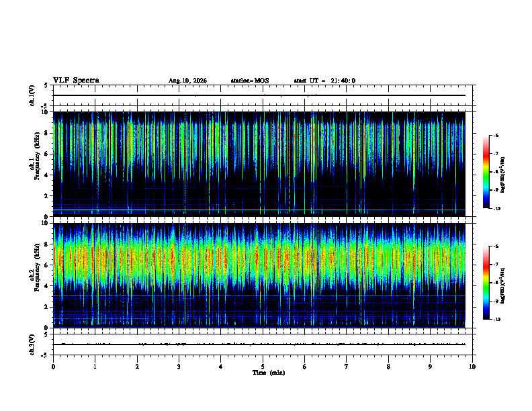Click the "7" tick on the time axis

347,367
